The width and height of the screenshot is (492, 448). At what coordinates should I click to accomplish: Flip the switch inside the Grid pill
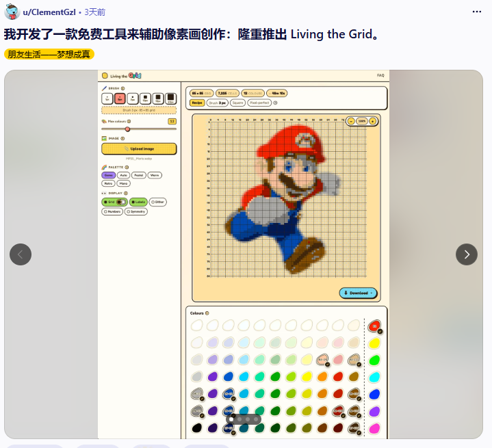pyautogui.click(x=121, y=202)
